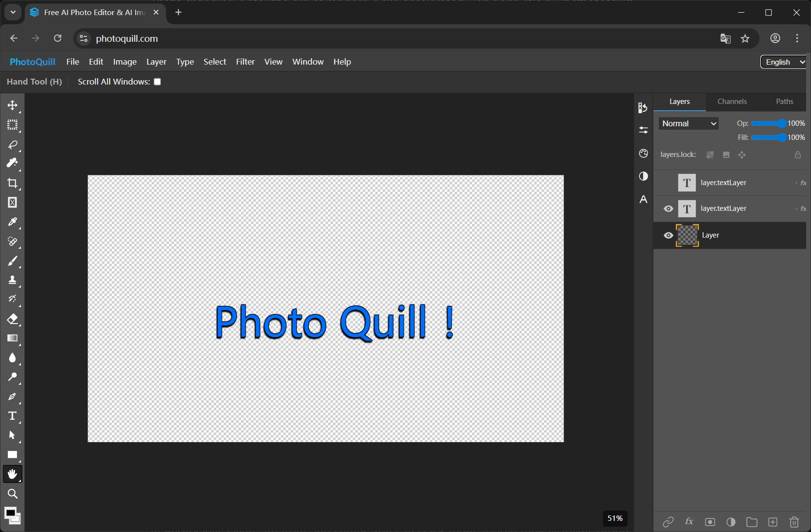Open the Normal blend mode dropdown
Image resolution: width=811 pixels, height=532 pixels.
688,123
